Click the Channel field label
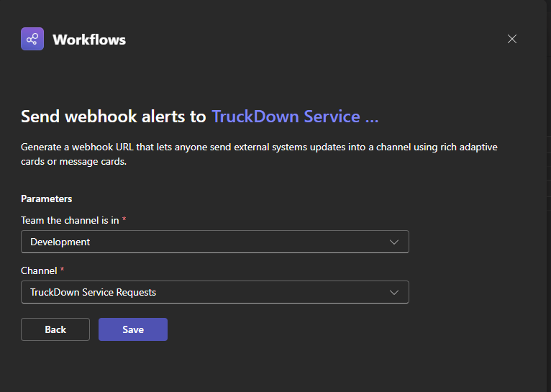The height and width of the screenshot is (392, 551). tap(39, 270)
